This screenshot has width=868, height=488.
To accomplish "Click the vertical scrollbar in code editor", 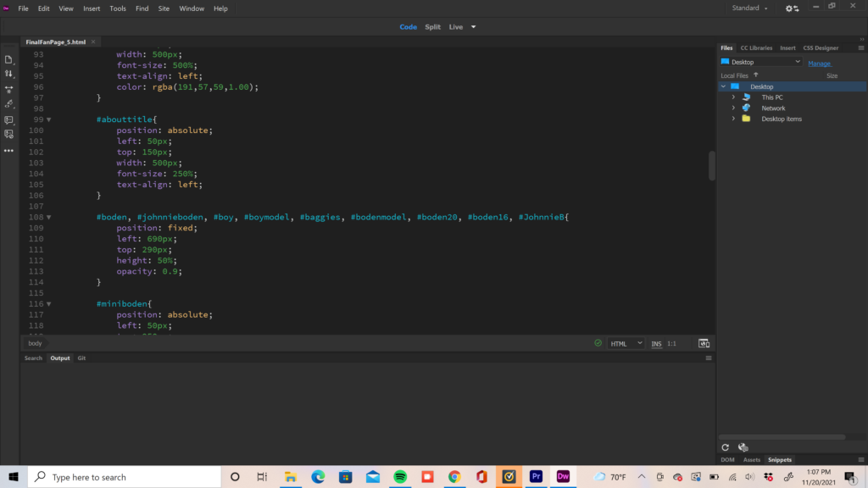I will [x=712, y=165].
